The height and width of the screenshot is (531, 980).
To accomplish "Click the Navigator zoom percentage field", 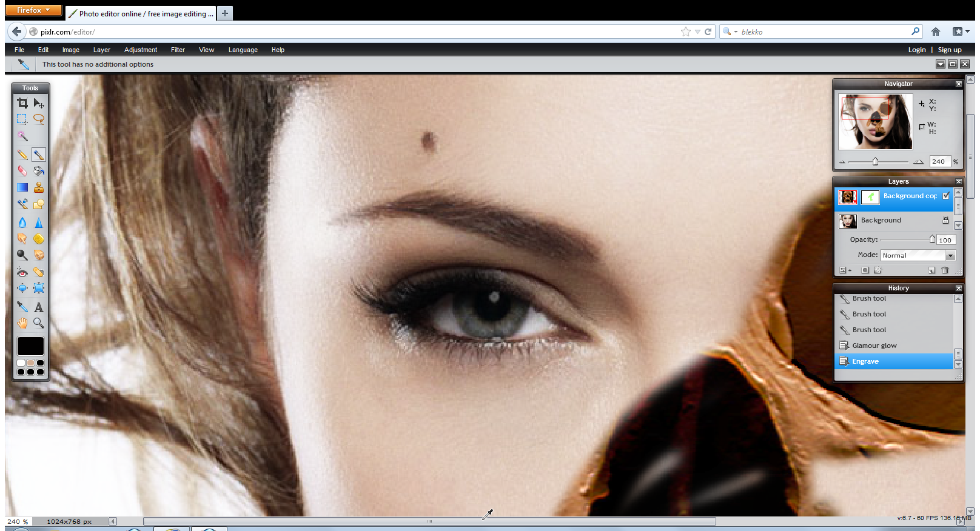I will point(940,161).
